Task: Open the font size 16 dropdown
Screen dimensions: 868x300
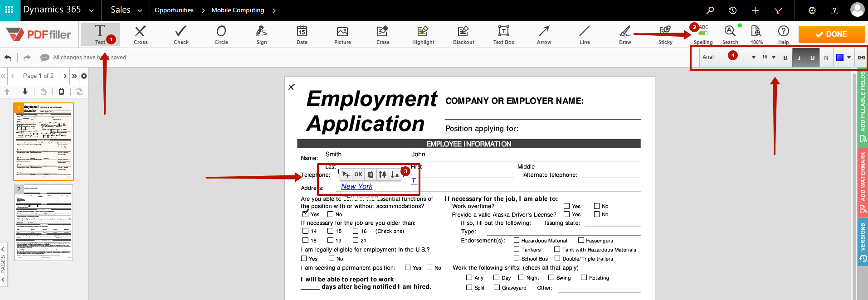Action: [x=769, y=58]
